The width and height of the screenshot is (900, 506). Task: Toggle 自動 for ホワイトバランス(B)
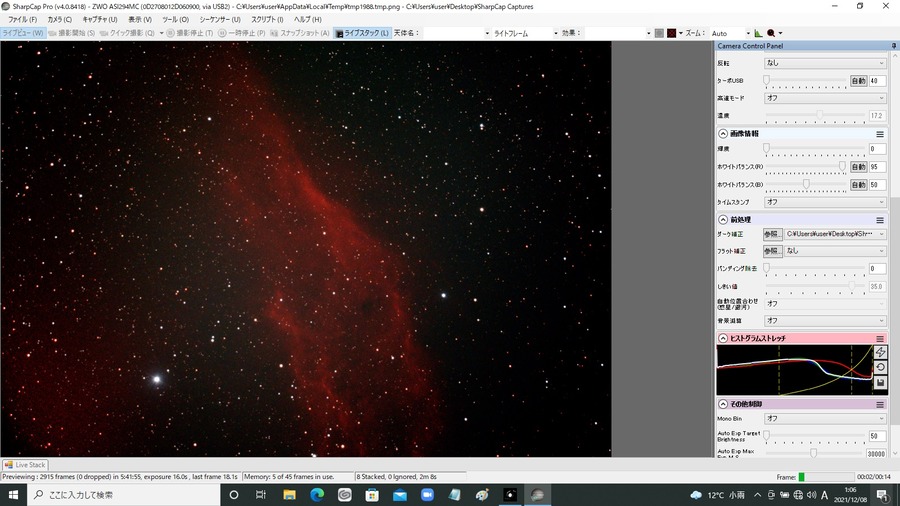tap(858, 185)
